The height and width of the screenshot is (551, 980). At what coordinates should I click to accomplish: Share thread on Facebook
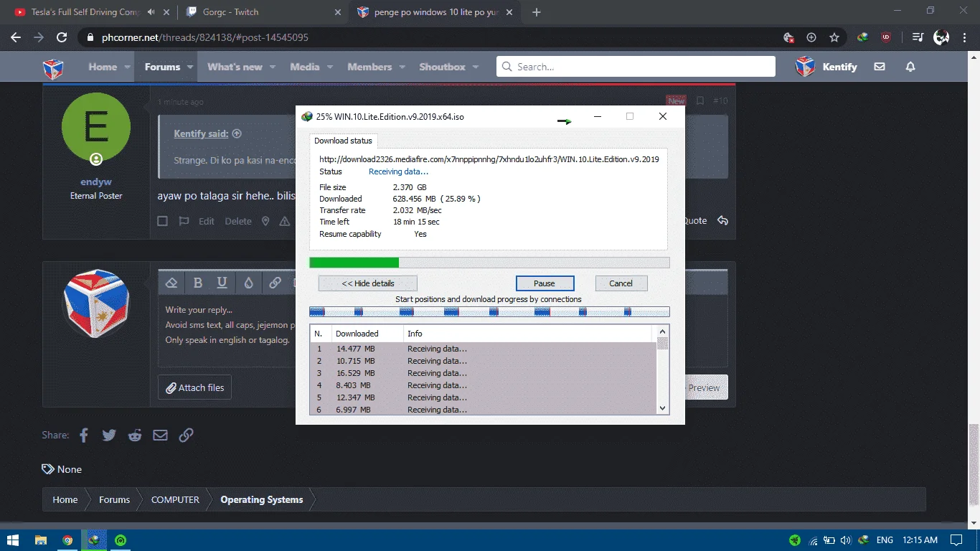coord(84,435)
